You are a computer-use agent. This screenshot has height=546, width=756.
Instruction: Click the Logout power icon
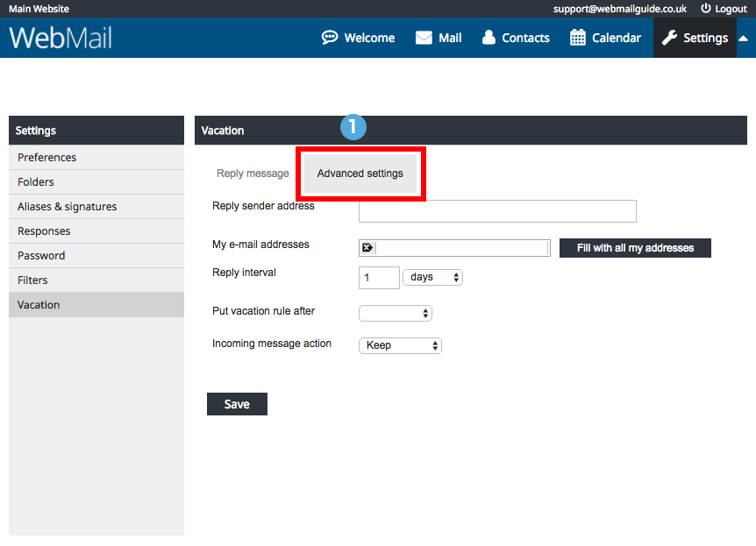[705, 8]
